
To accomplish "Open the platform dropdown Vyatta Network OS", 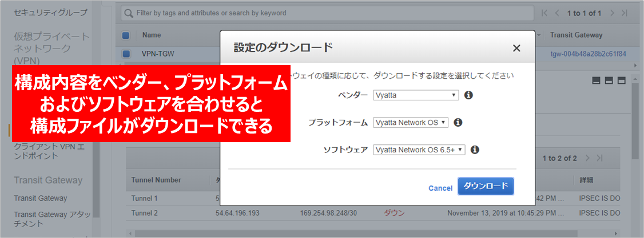I will coord(411,122).
